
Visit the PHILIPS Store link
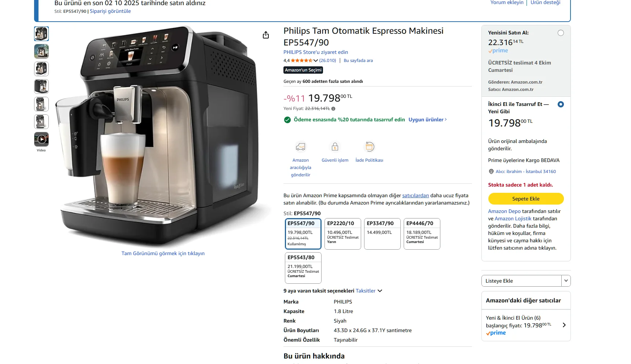click(x=316, y=52)
